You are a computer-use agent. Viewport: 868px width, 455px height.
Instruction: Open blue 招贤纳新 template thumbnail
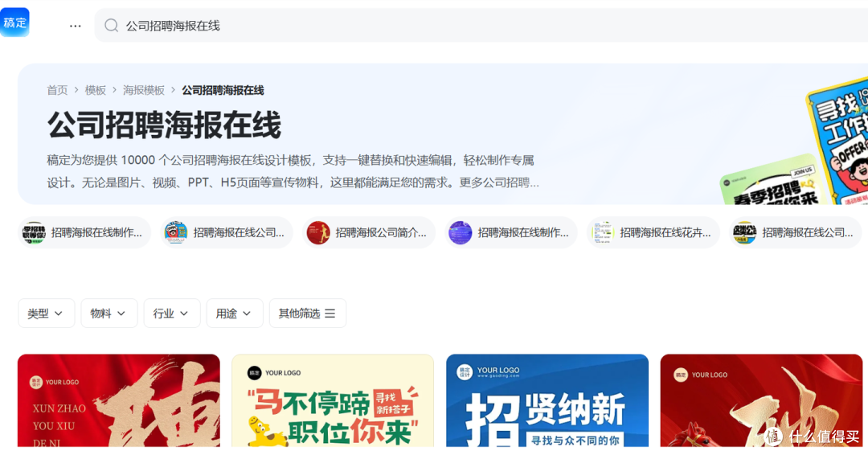click(547, 401)
